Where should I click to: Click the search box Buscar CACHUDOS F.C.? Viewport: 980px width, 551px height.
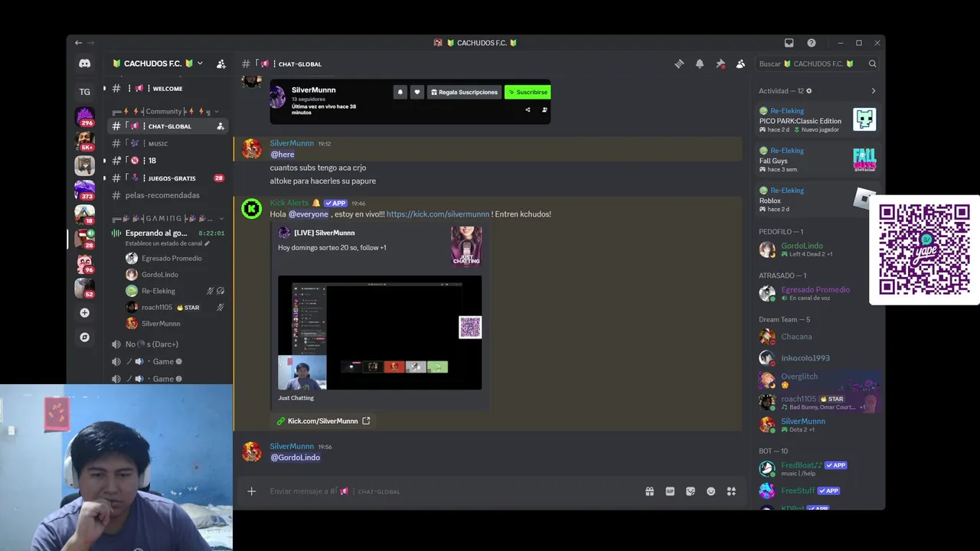click(817, 64)
